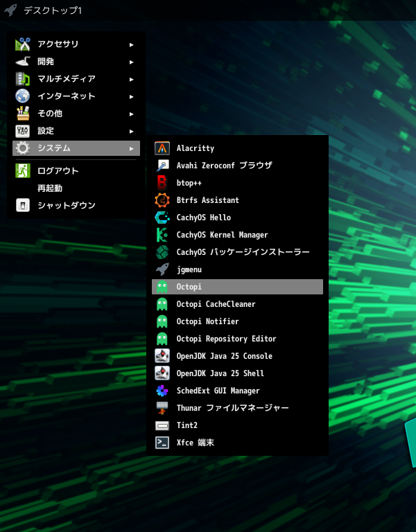
Task: Launch Xfce 端末 entry
Action: [x=237, y=443]
